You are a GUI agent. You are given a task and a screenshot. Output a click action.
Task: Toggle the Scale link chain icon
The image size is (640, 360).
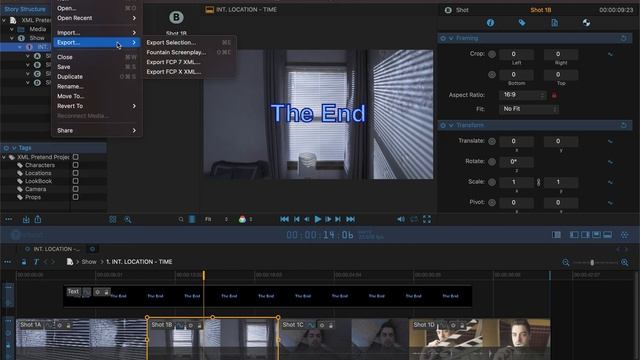[538, 182]
